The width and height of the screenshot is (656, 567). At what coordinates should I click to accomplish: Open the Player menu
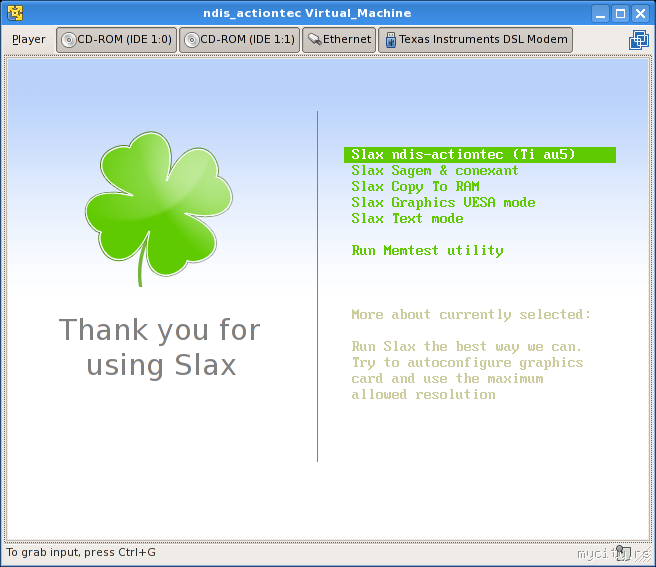tap(28, 39)
